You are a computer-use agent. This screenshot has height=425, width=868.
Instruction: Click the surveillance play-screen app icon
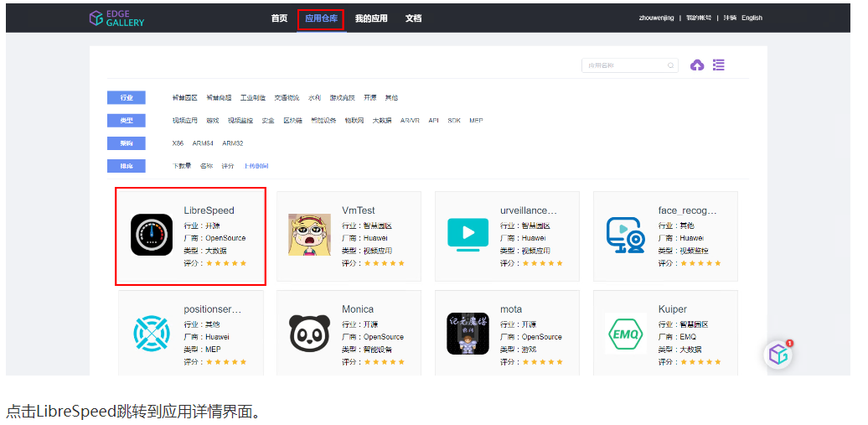click(468, 235)
